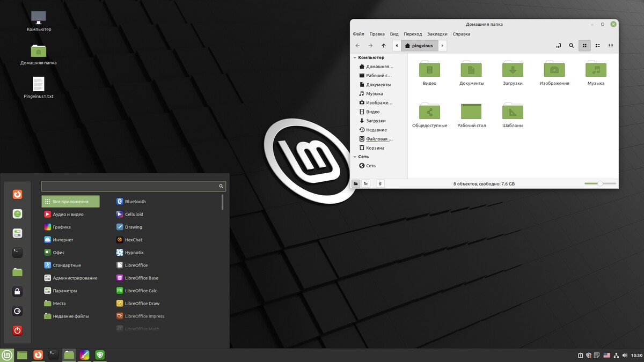Launch LibreOffice Calc from the app list
Screen dimensions: 644x362
click(136, 291)
